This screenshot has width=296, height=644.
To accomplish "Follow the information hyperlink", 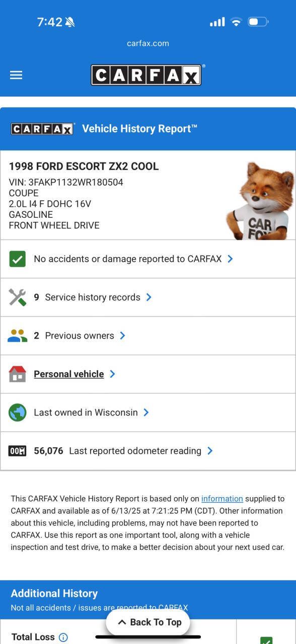I will coord(222,499).
